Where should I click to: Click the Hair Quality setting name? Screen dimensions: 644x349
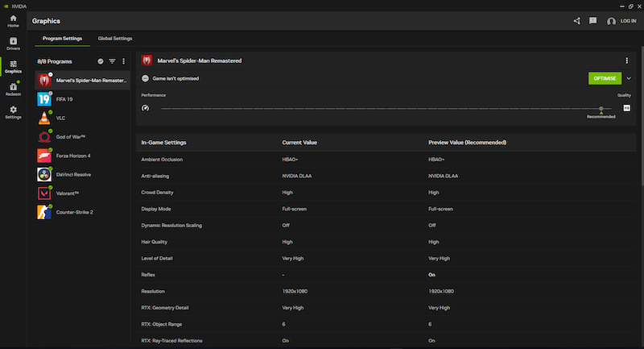(x=154, y=242)
